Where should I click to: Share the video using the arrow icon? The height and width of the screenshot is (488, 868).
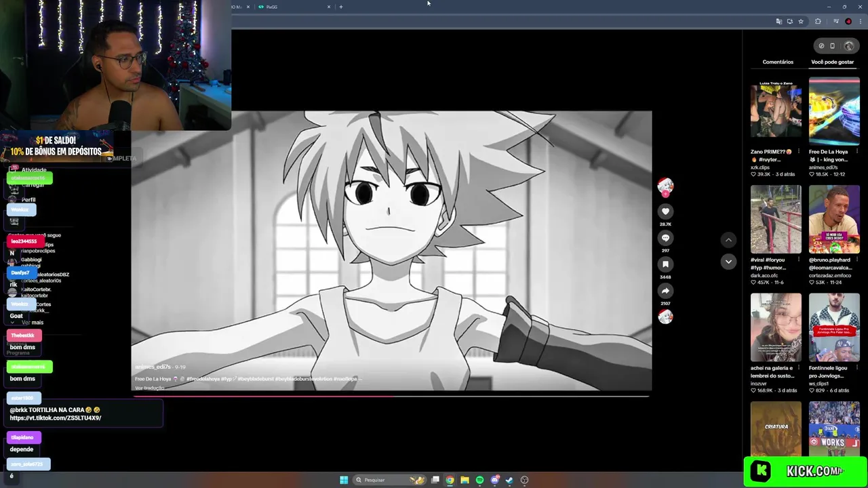pos(665,291)
